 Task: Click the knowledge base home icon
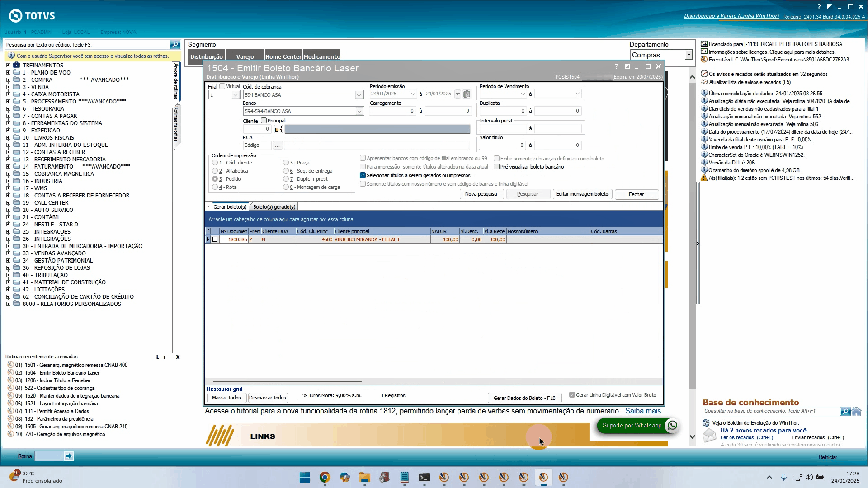pos(856,411)
